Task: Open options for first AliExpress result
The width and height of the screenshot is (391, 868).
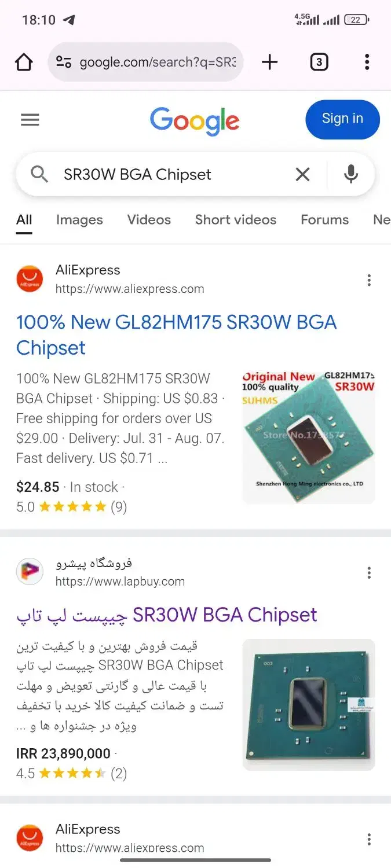Action: (369, 281)
